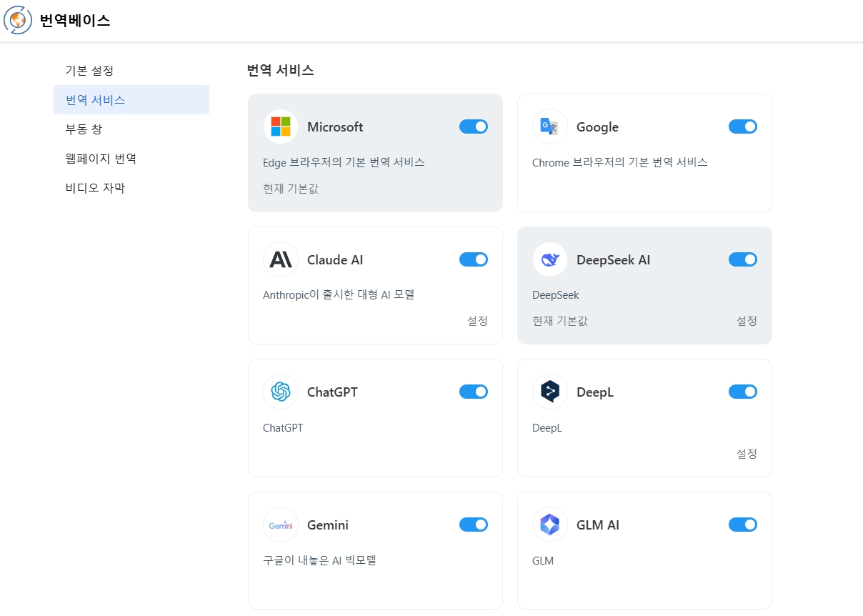Click the 번역베이스 app logo icon
863x616 pixels.
18,20
